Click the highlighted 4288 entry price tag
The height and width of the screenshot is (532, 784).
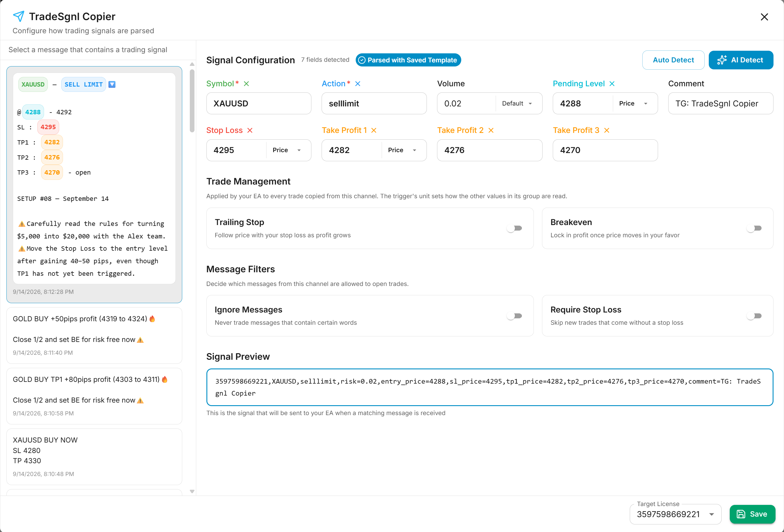pos(33,112)
